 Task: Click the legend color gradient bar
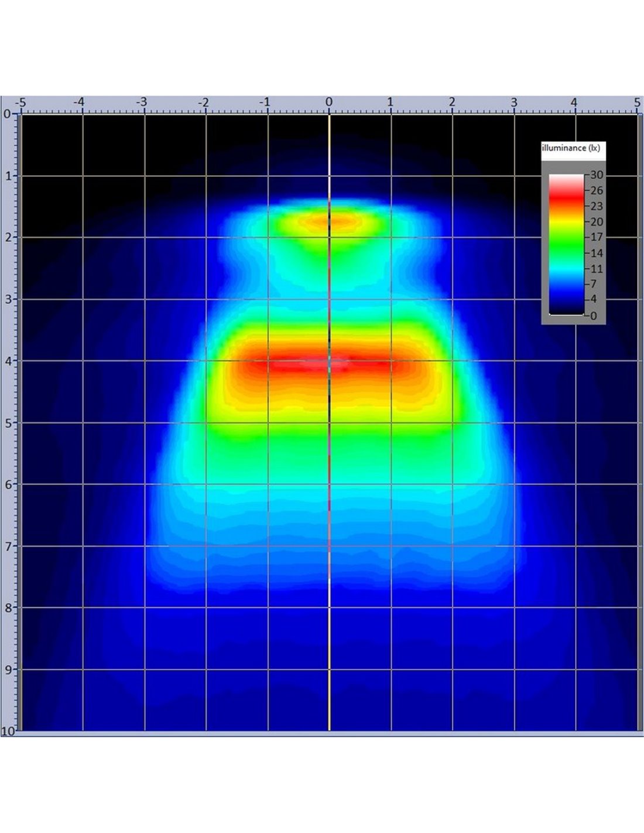tap(566, 244)
